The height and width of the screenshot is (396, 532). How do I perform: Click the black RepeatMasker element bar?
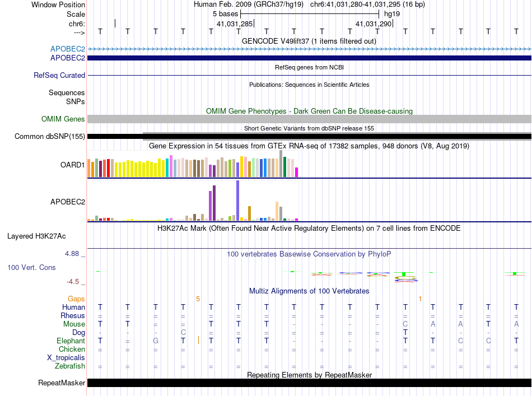(309, 383)
